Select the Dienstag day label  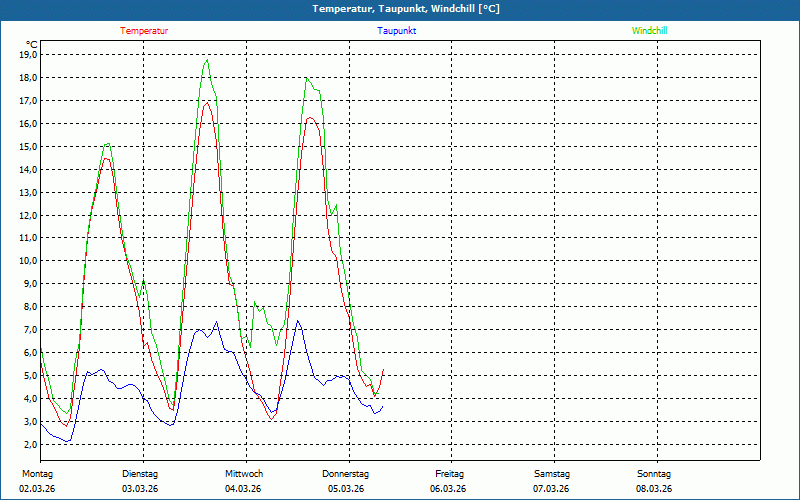(140, 474)
